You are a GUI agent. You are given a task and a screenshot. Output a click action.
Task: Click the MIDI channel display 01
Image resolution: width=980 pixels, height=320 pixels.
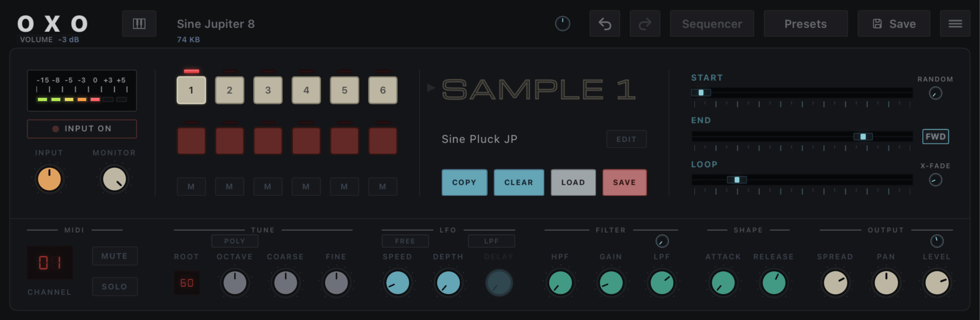click(x=49, y=263)
